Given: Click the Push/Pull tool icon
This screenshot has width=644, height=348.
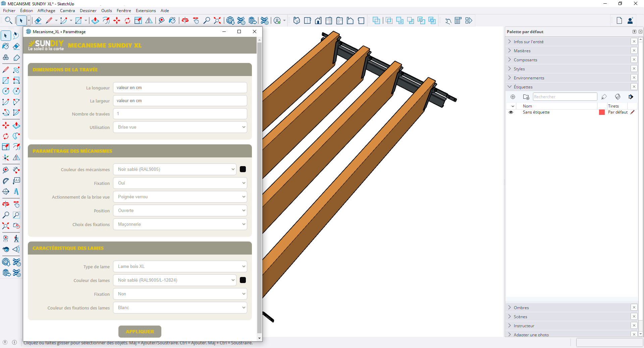Looking at the screenshot, I should point(95,21).
